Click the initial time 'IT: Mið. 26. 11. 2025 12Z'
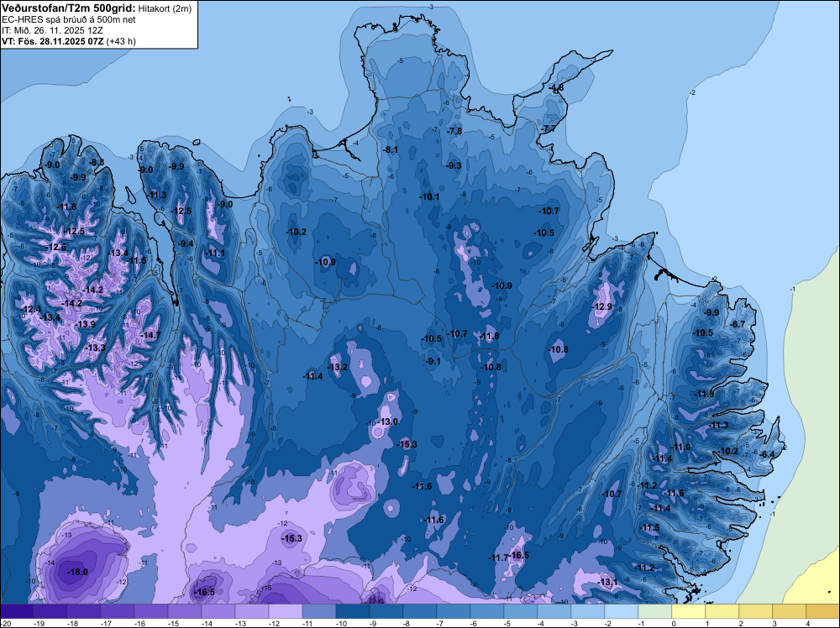Image resolution: width=840 pixels, height=628 pixels. coord(52,30)
